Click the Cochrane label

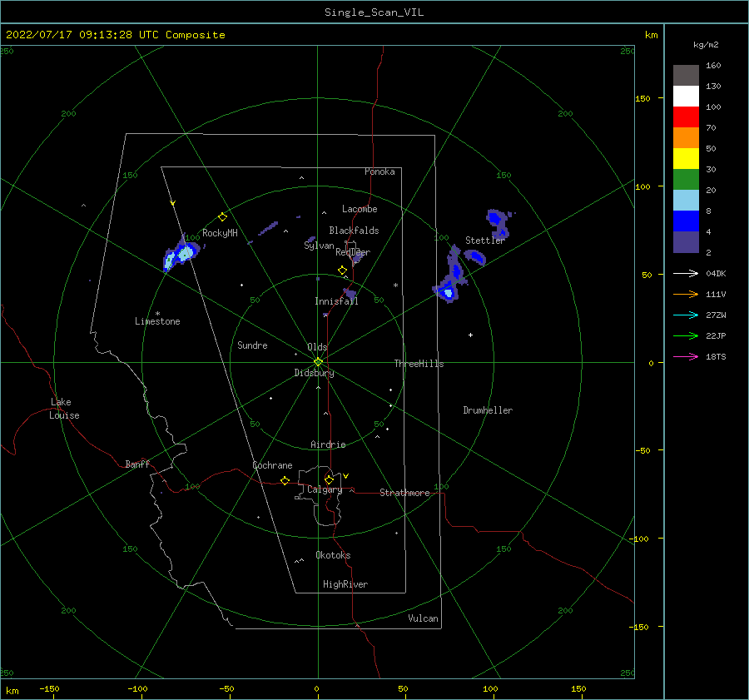272,465
